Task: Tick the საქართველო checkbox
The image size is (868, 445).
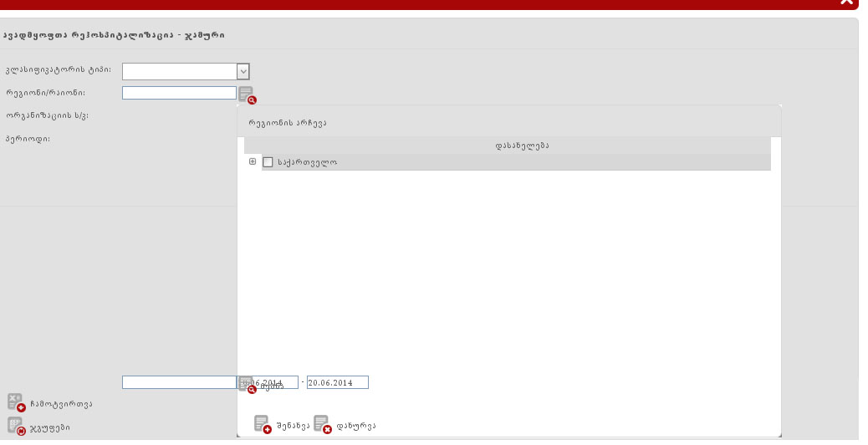Action: [268, 162]
